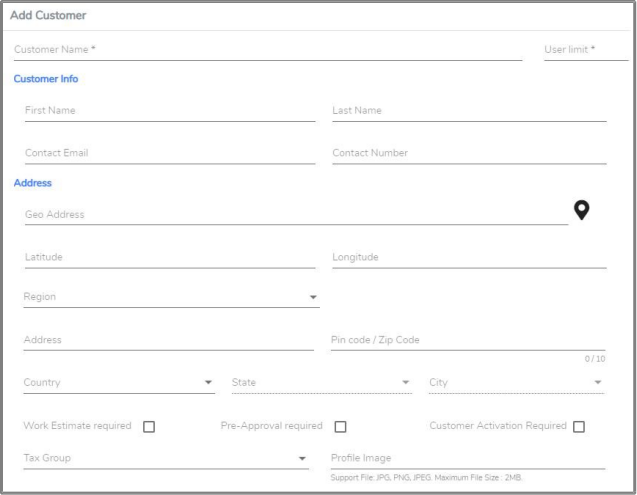The height and width of the screenshot is (495, 637).
Task: Select the Latitude input field
Action: pos(170,258)
